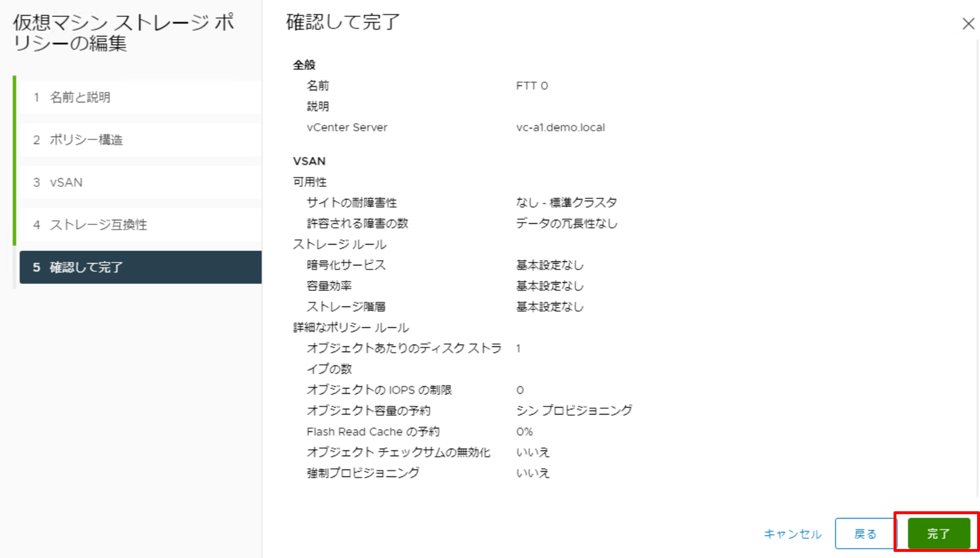Click the いいえ value for 強制プロビジョニング
The image size is (980, 558).
pos(533,473)
